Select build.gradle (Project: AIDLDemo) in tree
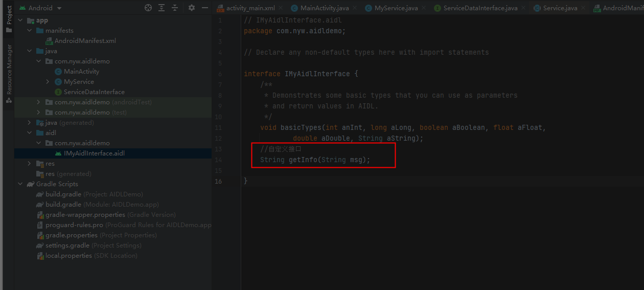644x290 pixels. click(x=94, y=194)
